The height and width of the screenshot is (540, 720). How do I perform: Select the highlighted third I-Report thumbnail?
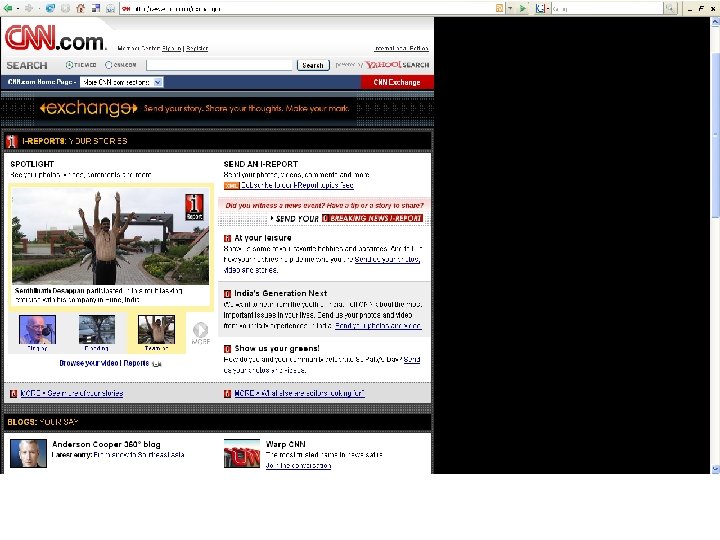[156, 330]
